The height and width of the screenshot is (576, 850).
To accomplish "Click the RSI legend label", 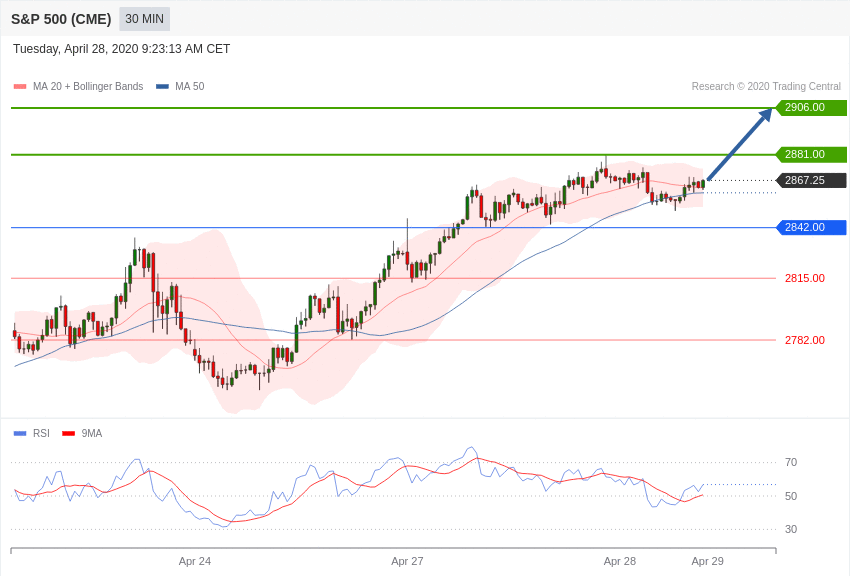I will point(41,433).
